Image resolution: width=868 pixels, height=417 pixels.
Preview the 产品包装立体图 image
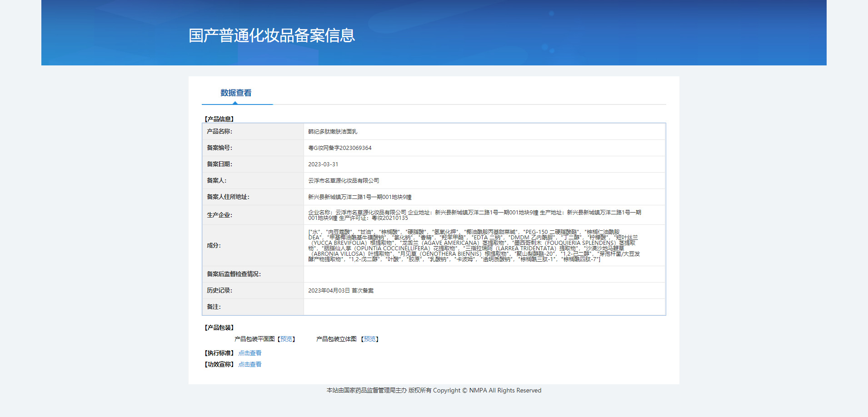coord(370,339)
